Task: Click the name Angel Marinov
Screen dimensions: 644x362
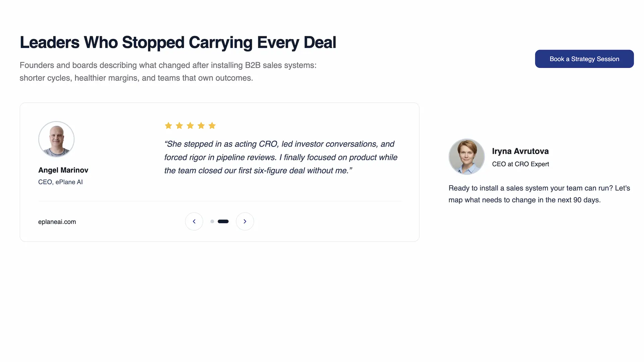Action: (63, 170)
